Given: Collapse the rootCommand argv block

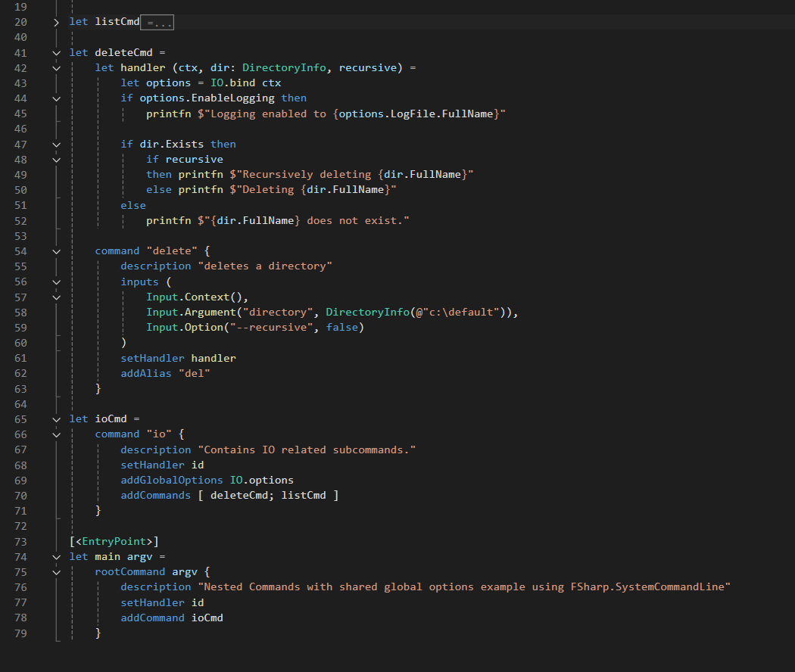Looking at the screenshot, I should coord(56,572).
